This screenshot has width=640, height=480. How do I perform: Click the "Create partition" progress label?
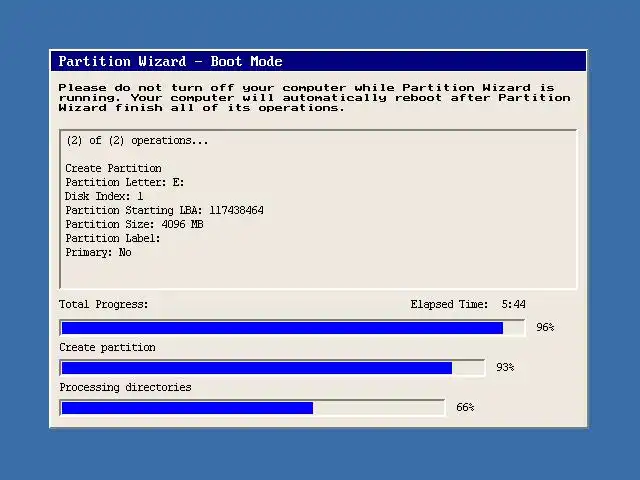(107, 347)
